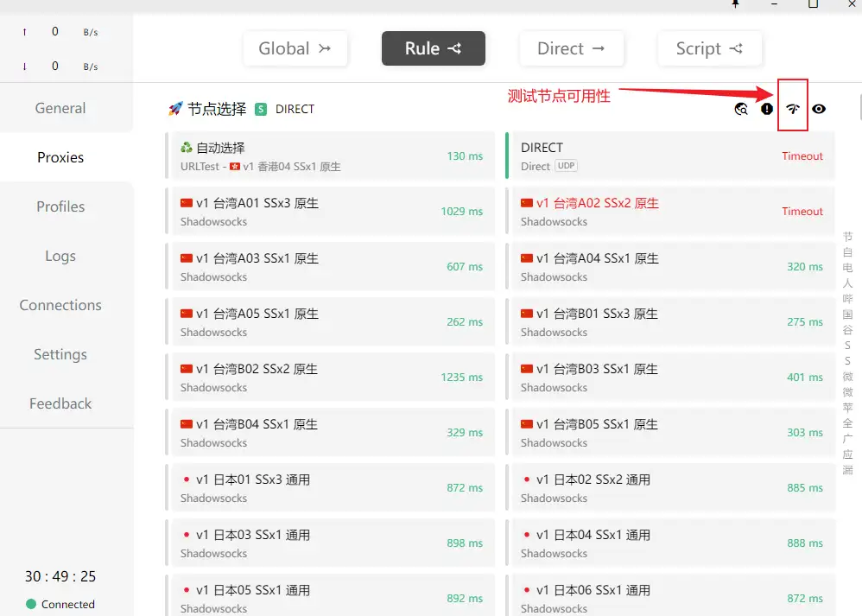
Task: Enable Script proxy mode
Action: [709, 49]
